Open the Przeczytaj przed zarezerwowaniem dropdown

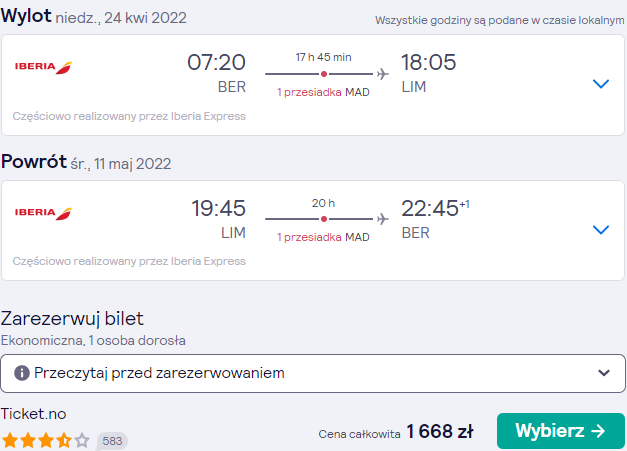(x=313, y=373)
